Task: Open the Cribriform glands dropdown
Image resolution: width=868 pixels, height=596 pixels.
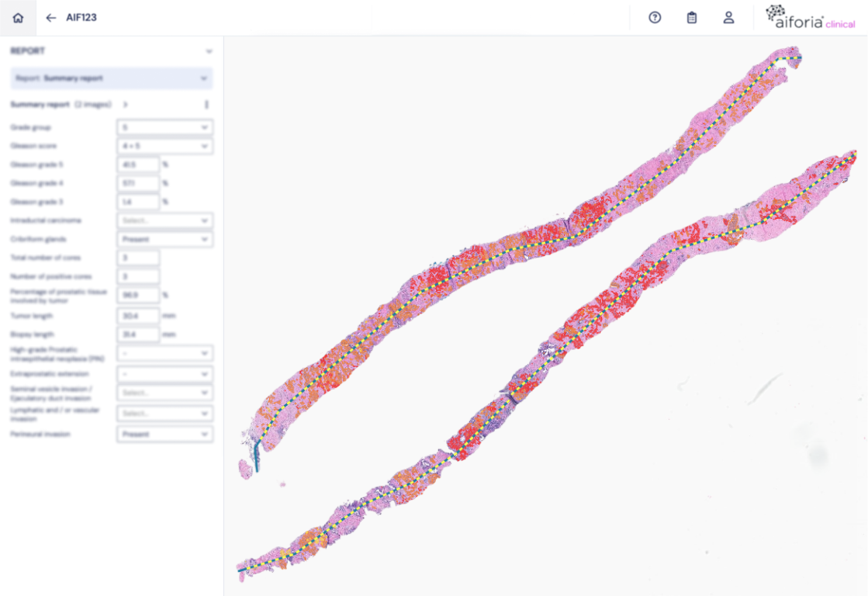Action: tap(164, 240)
